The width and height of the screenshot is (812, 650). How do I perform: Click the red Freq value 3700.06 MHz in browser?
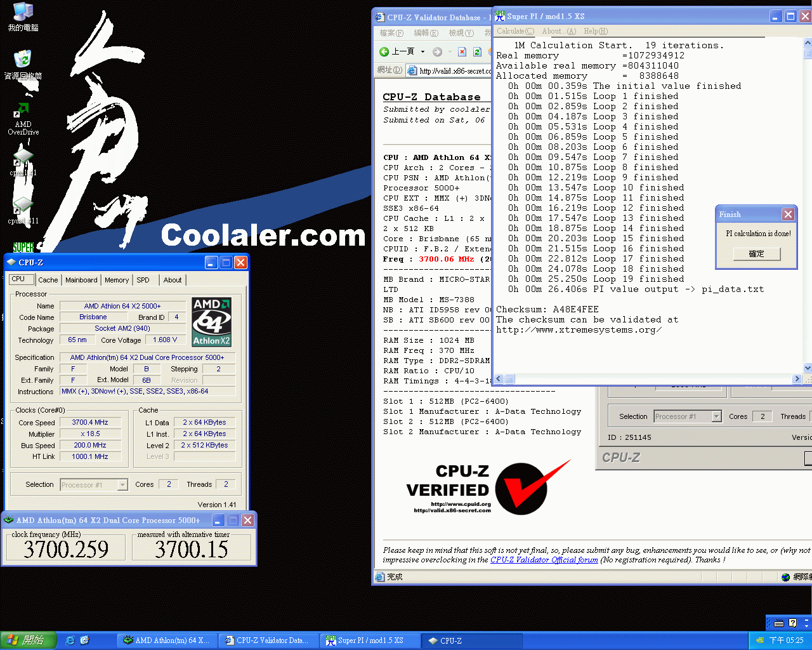pyautogui.click(x=447, y=259)
